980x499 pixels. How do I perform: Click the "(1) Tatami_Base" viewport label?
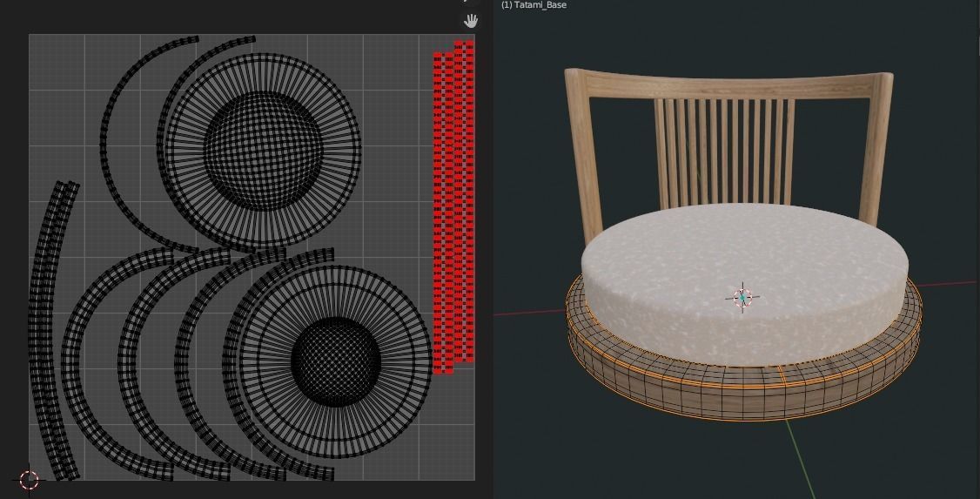coord(534,5)
